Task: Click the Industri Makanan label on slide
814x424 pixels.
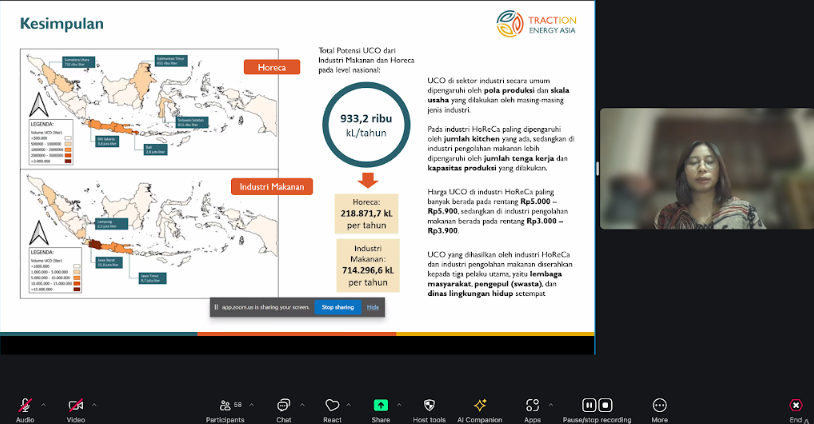Action: click(272, 187)
